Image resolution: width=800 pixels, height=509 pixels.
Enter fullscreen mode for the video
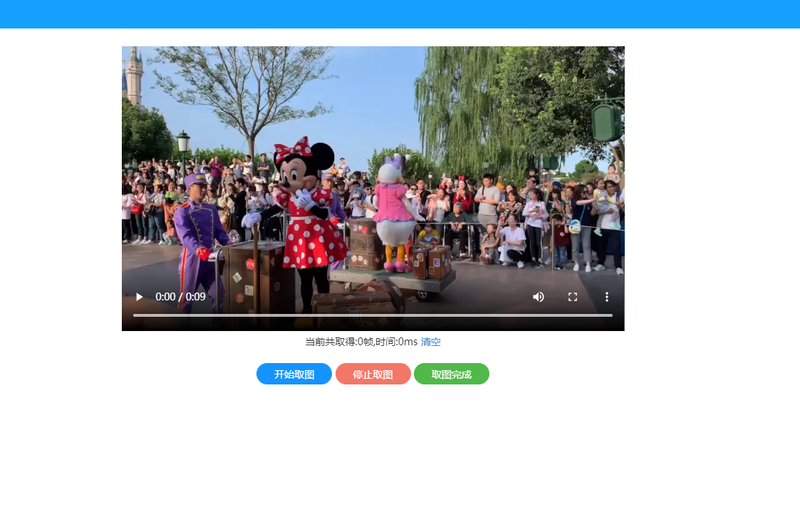click(572, 297)
